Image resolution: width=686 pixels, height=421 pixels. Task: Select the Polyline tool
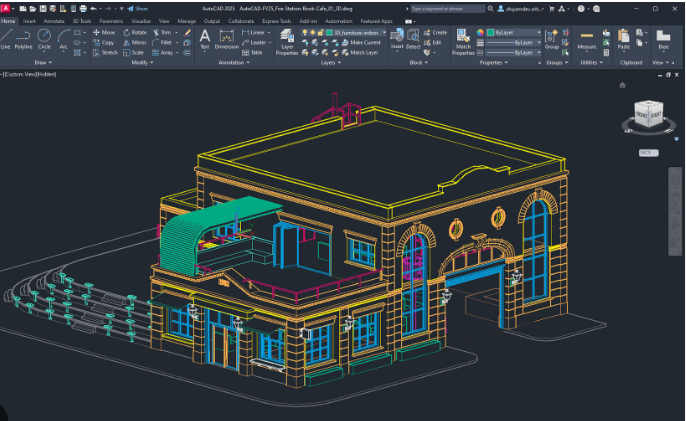click(x=24, y=39)
